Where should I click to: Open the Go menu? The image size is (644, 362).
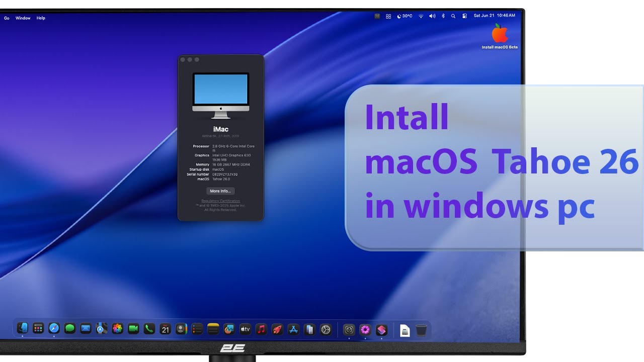7,18
